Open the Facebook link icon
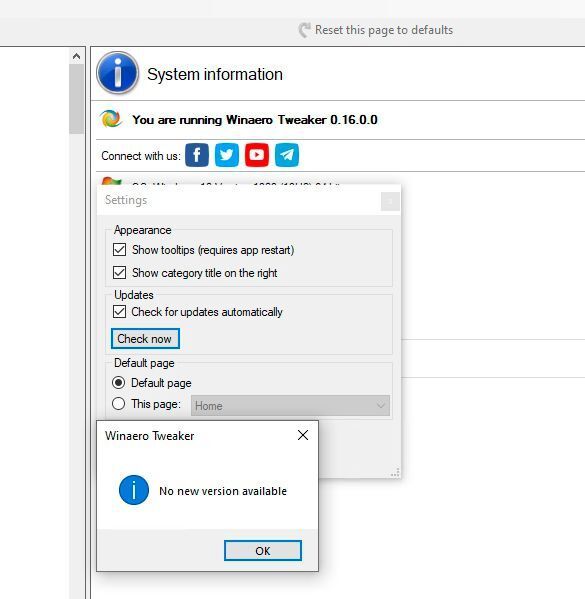Screen dimensions: 585x599 [x=197, y=155]
